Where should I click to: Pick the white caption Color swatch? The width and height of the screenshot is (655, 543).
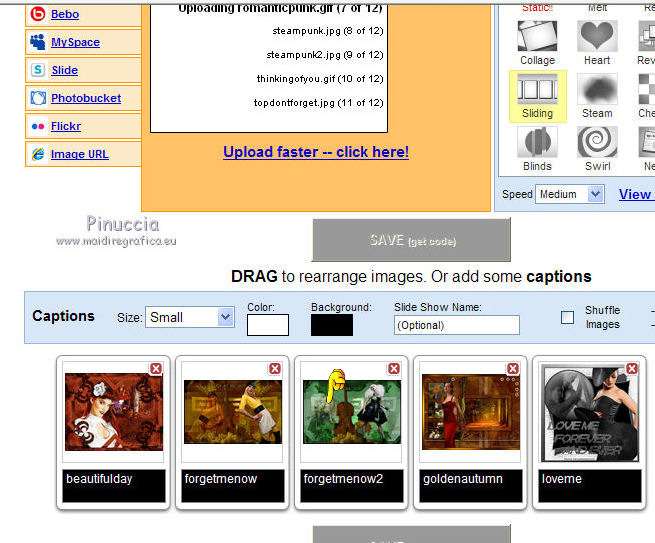pos(268,325)
